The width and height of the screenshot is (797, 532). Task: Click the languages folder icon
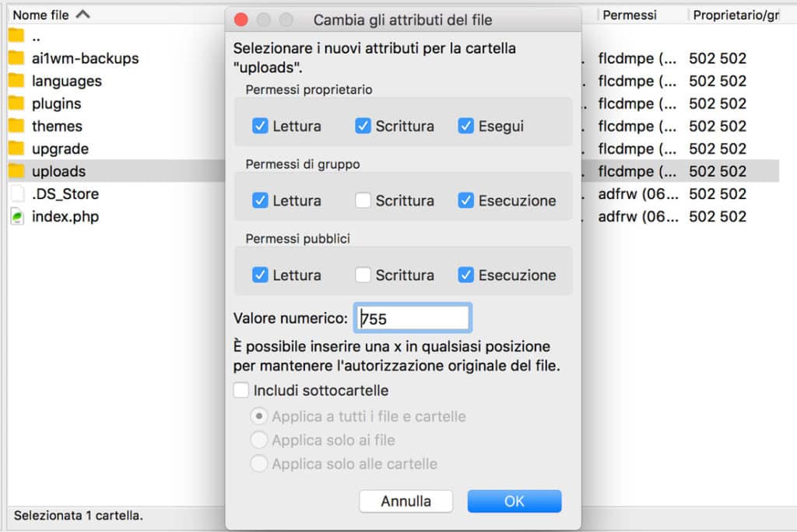pyautogui.click(x=16, y=80)
